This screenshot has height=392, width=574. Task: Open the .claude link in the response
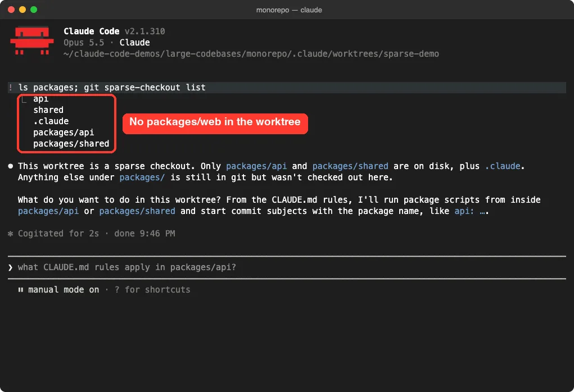point(503,166)
